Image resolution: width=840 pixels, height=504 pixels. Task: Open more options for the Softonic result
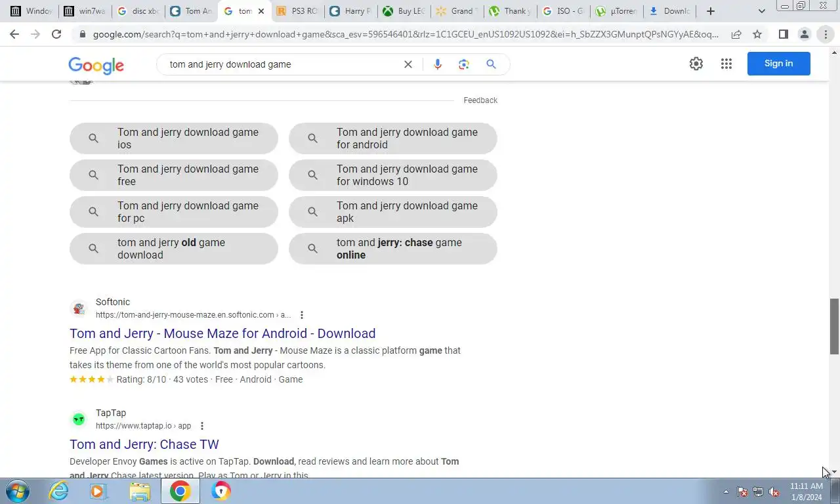tap(302, 315)
